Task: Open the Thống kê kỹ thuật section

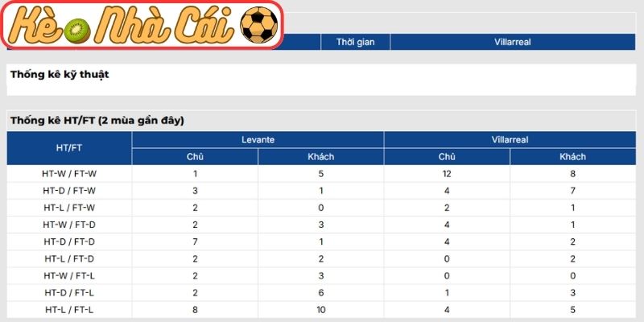Action: tap(60, 75)
